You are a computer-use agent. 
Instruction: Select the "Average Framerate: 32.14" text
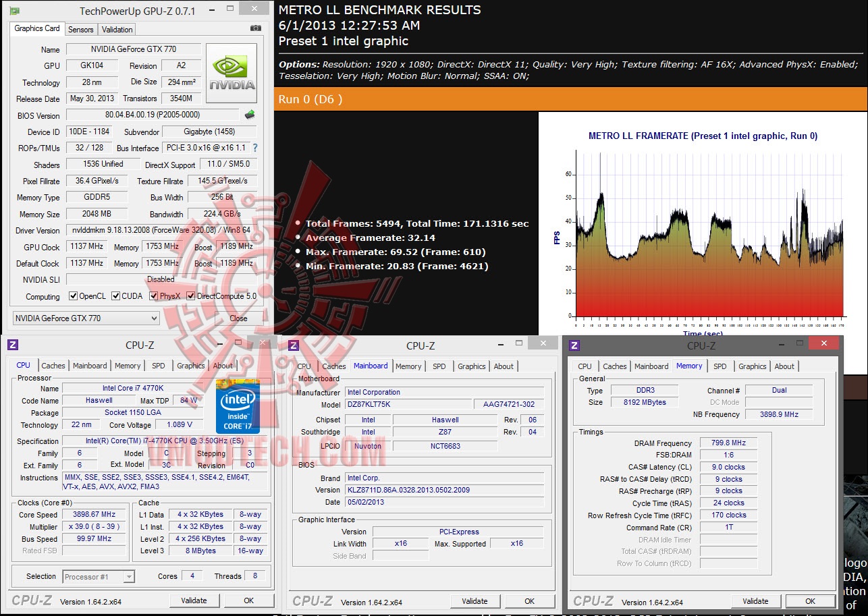pos(370,237)
